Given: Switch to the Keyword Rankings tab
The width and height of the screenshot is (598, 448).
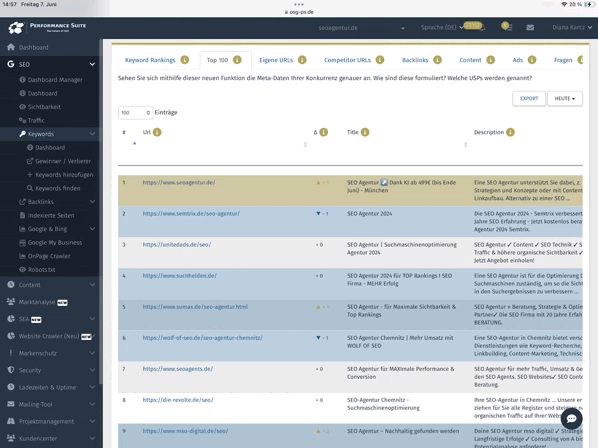Looking at the screenshot, I should [x=150, y=60].
